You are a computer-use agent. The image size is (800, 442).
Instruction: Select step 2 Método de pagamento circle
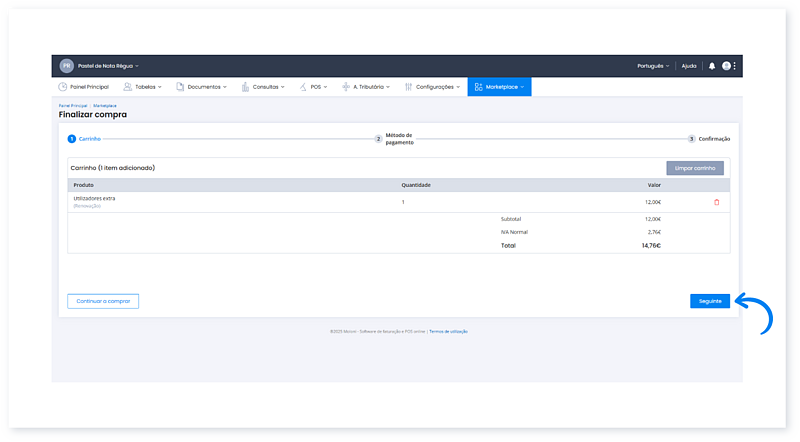378,139
